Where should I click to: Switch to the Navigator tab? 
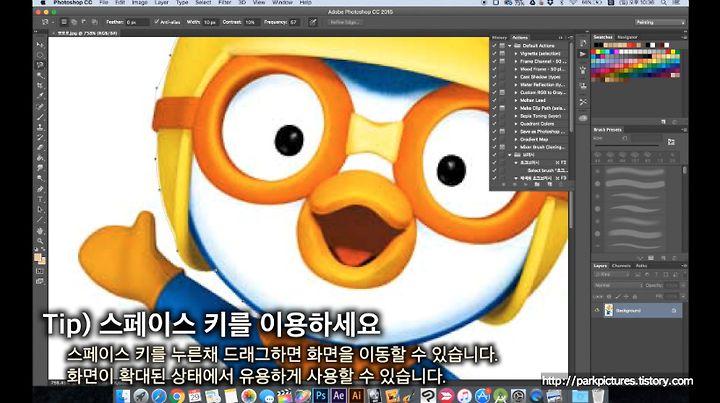(627, 37)
